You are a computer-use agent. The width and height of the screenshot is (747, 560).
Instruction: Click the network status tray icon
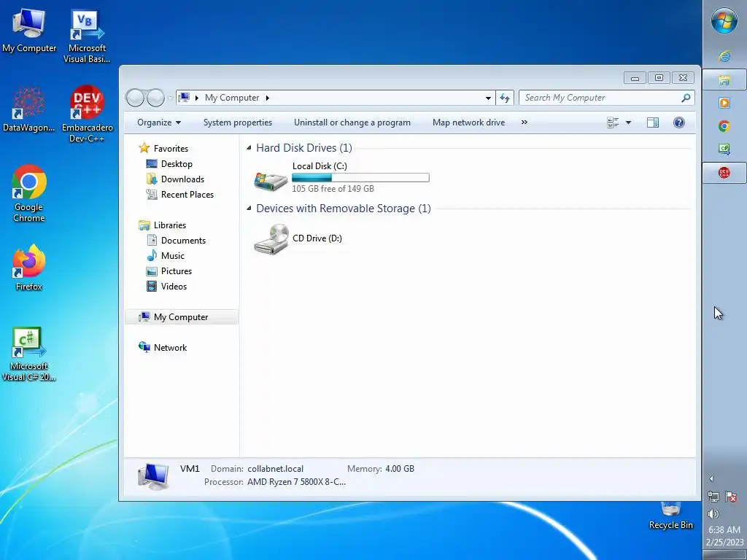[x=713, y=497]
